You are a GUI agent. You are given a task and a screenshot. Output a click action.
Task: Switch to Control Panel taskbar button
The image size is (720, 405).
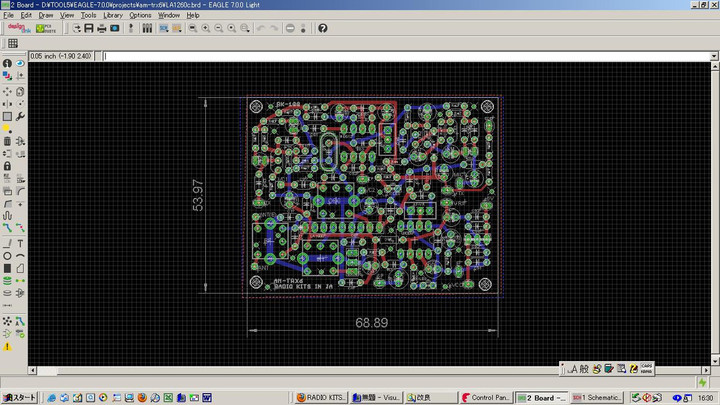pyautogui.click(x=488, y=397)
